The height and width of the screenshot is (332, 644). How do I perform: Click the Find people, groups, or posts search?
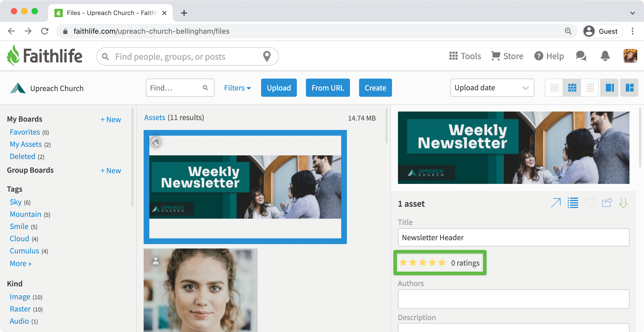click(187, 56)
